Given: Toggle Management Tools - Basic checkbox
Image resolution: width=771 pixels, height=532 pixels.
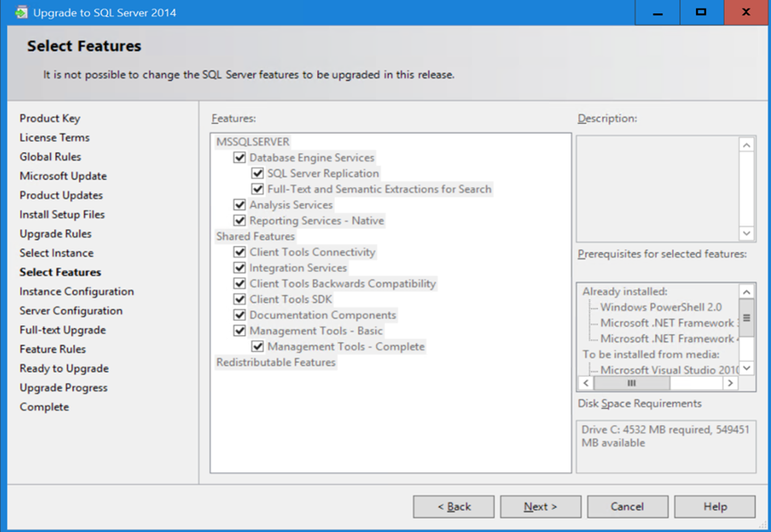Looking at the screenshot, I should point(240,331).
